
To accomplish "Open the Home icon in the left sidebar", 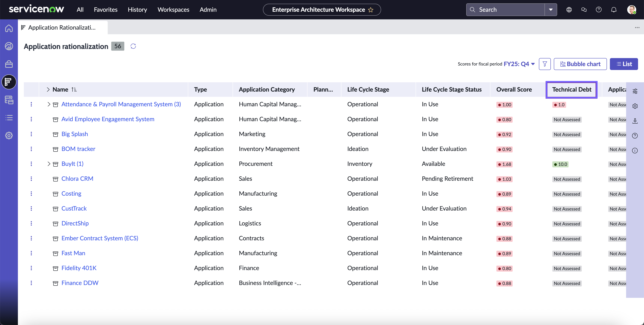I will [9, 28].
